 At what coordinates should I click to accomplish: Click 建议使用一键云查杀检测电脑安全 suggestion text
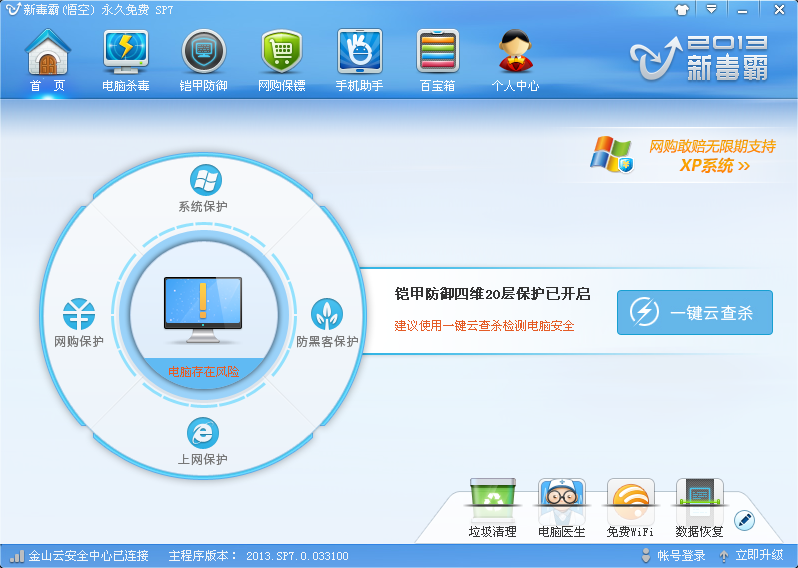(x=484, y=326)
